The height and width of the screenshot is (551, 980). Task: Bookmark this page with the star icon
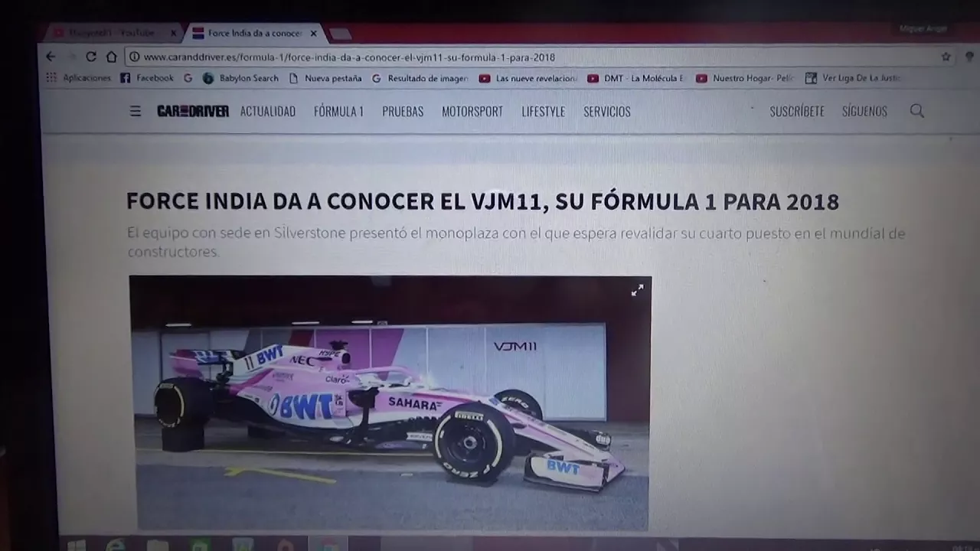(x=946, y=57)
